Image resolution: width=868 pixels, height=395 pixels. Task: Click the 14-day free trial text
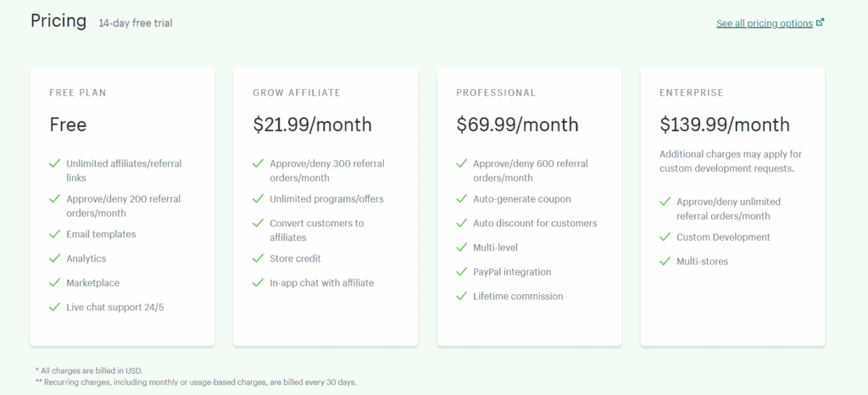[x=136, y=23]
